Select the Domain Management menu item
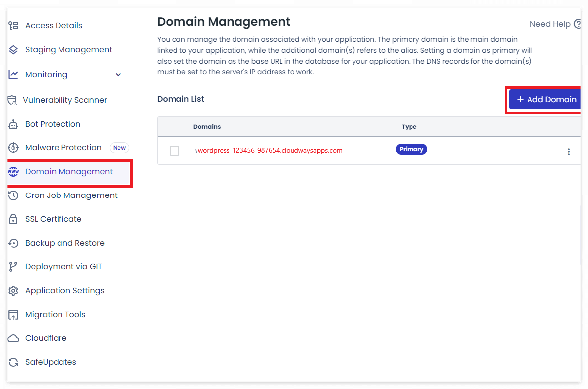Screen dimensions: 588x389 click(x=69, y=173)
